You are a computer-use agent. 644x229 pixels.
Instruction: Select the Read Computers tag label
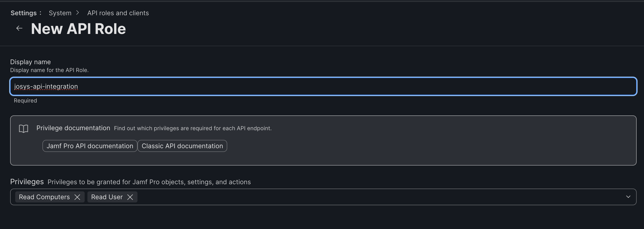[x=44, y=197]
